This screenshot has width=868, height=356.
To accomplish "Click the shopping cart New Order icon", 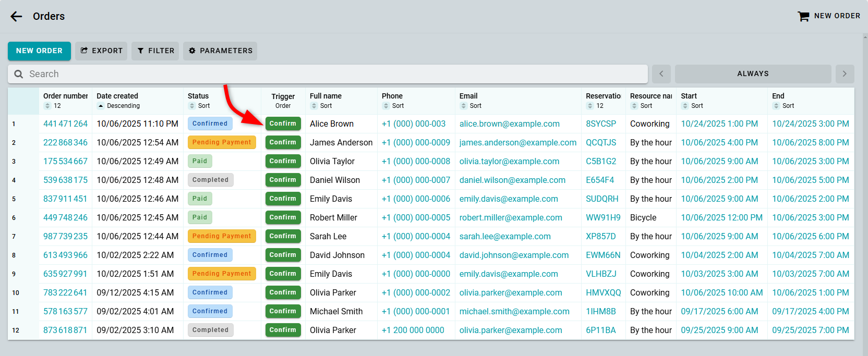I will point(803,16).
